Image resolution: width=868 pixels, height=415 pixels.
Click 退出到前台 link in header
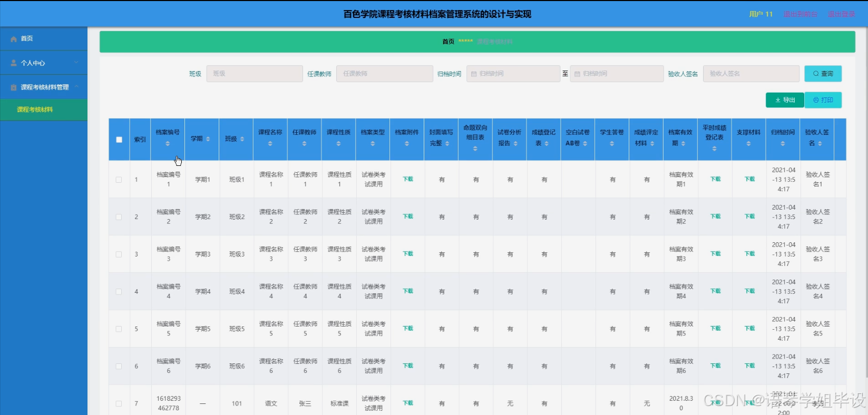click(800, 14)
